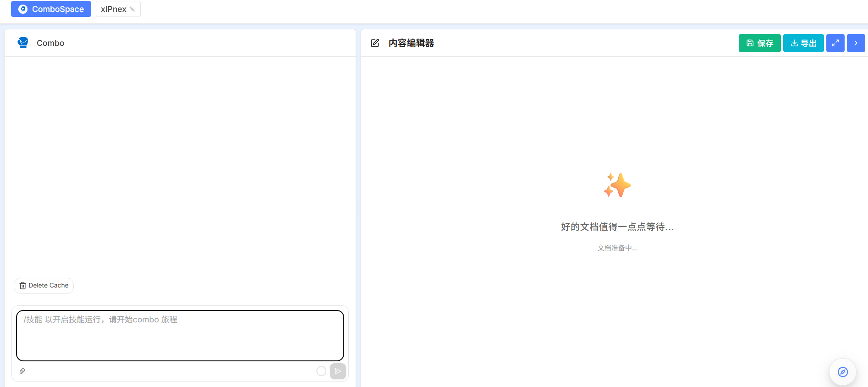Viewport: 868px width, 387px height.
Task: Export document with 导出 button
Action: [x=803, y=43]
